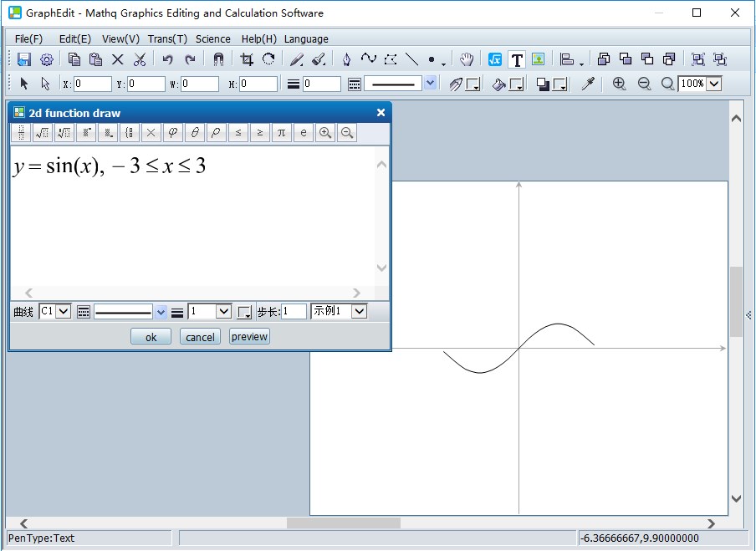The height and width of the screenshot is (551, 756).
Task: Click the Redo arrow icon
Action: tap(190, 59)
